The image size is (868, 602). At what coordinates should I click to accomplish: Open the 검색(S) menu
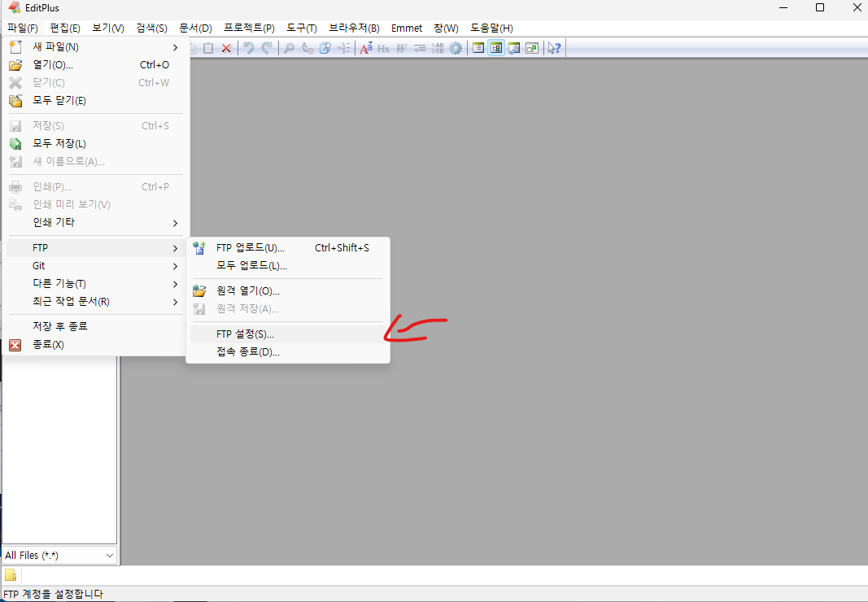point(151,28)
